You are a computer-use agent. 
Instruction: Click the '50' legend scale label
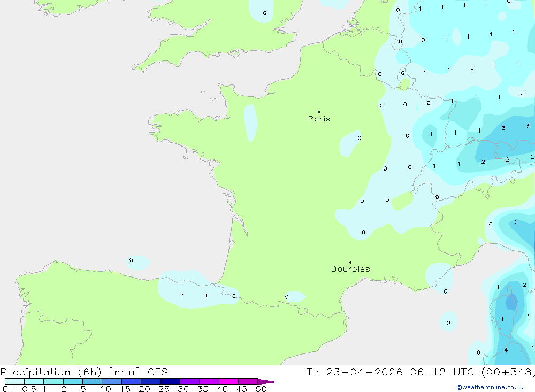coord(261,389)
